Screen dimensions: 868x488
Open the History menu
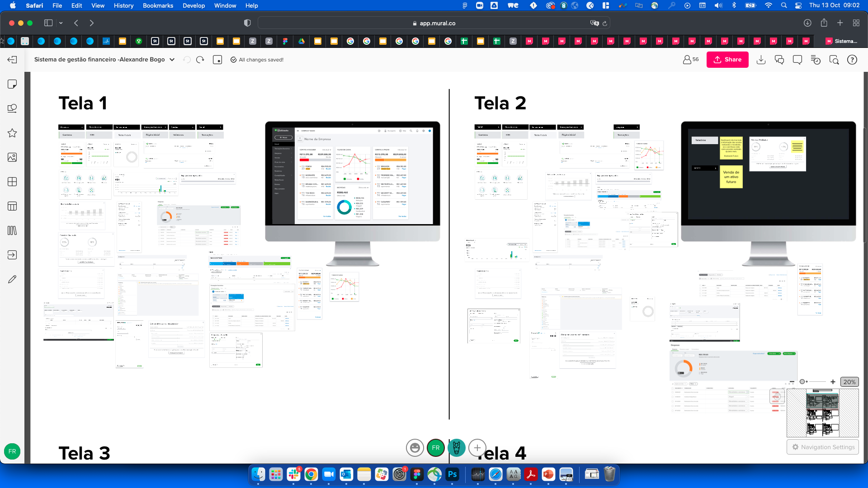click(123, 5)
